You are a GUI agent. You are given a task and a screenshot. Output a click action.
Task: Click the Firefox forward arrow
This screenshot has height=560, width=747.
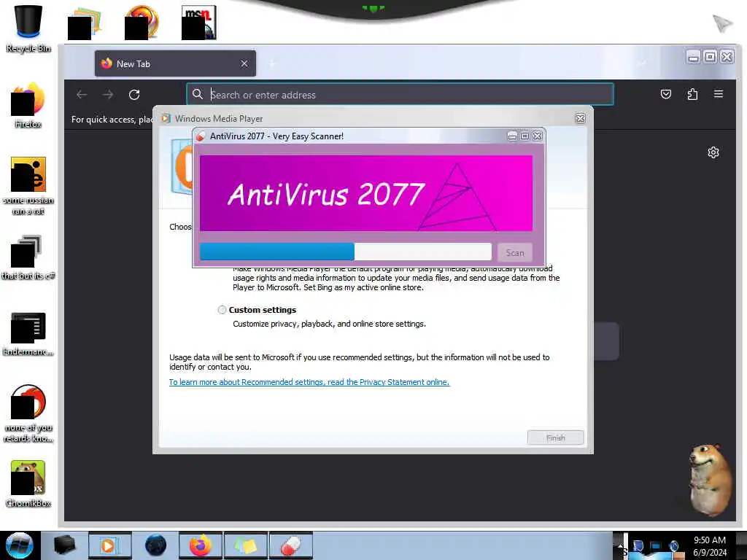point(108,94)
